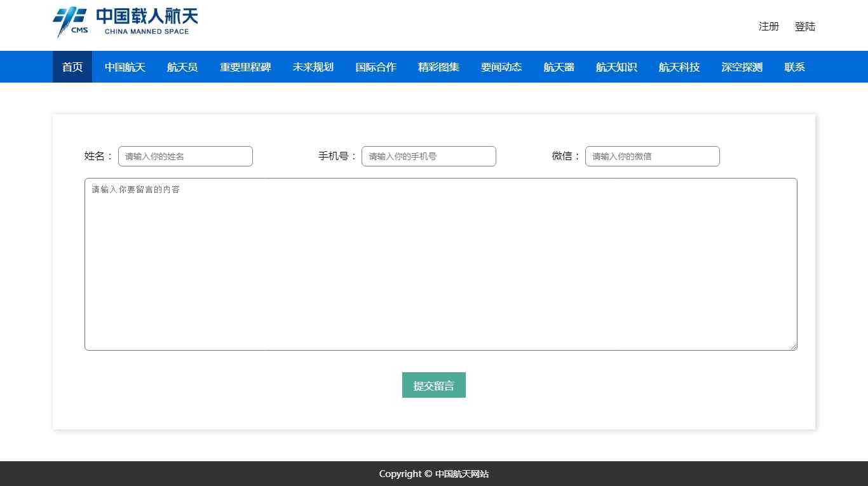This screenshot has height=486, width=868.
Task: Open the 注册 registration link
Action: [768, 27]
